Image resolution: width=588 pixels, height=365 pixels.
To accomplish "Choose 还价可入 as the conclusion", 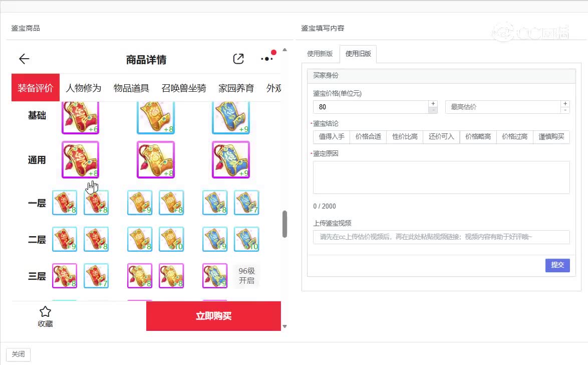I will point(441,137).
